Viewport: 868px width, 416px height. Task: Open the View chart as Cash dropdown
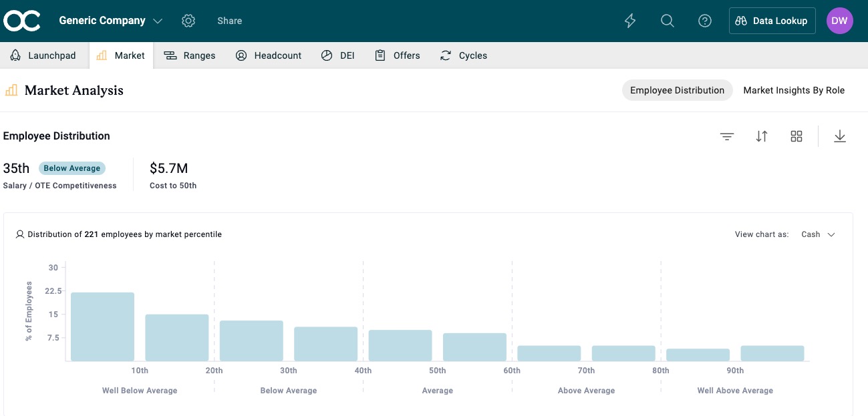[819, 234]
